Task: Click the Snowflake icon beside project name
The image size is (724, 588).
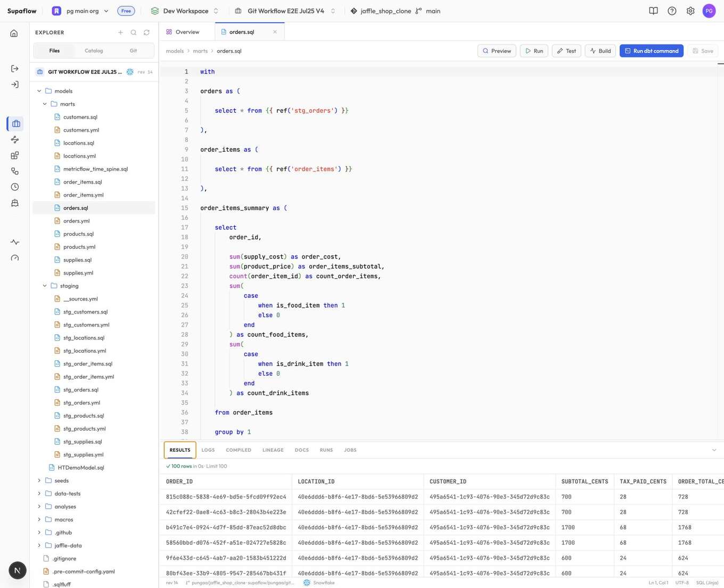Action: pyautogui.click(x=130, y=72)
